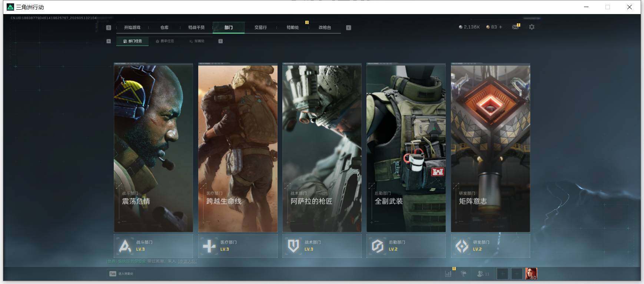Minimize the 三角洲行动 window

586,7
